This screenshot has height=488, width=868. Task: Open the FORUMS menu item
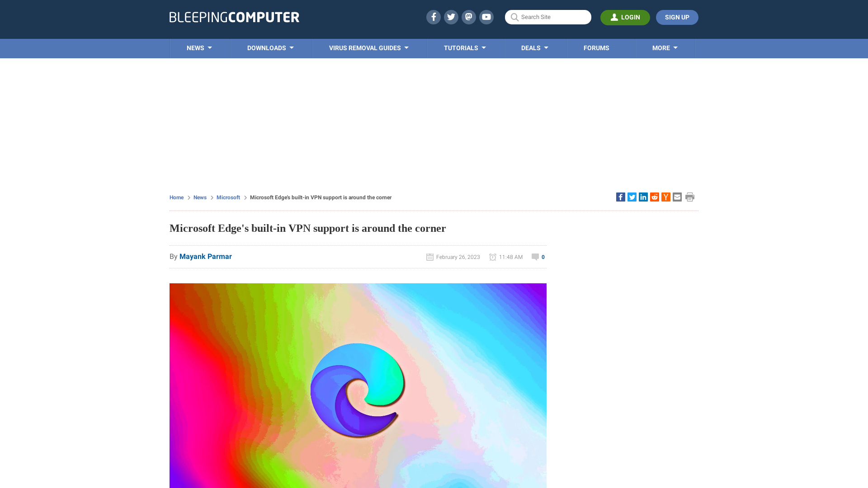596,48
